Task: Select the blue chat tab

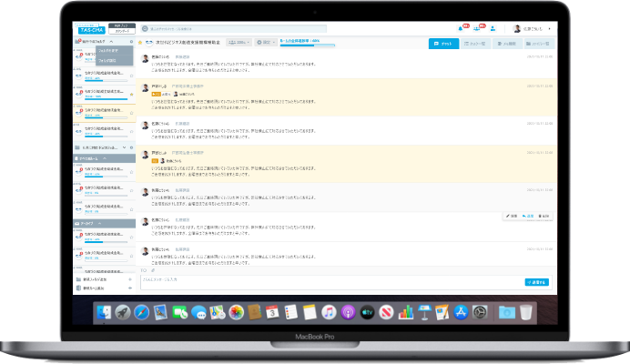Action: 442,43
